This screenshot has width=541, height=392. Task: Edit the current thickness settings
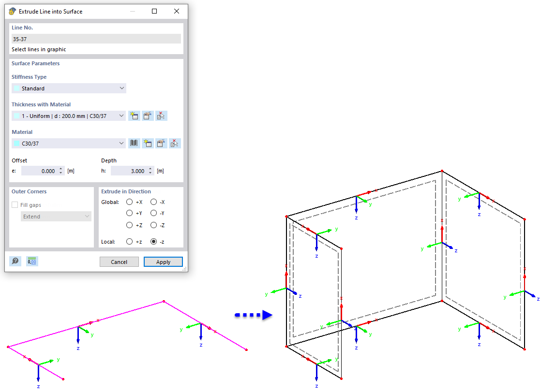point(148,116)
